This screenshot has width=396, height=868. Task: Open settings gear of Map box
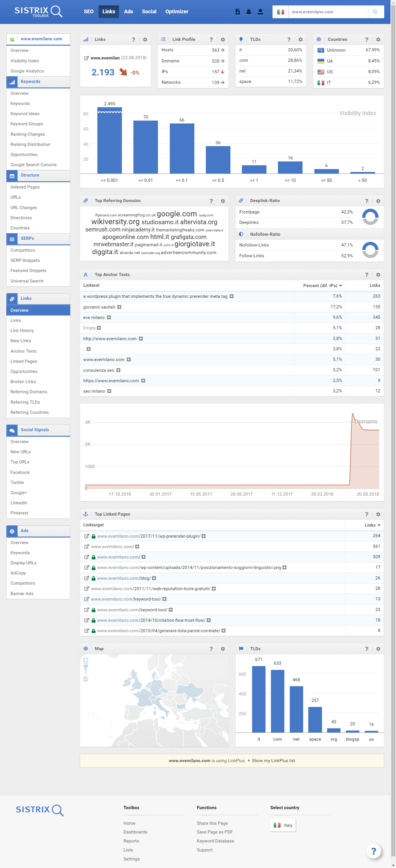tap(223, 649)
